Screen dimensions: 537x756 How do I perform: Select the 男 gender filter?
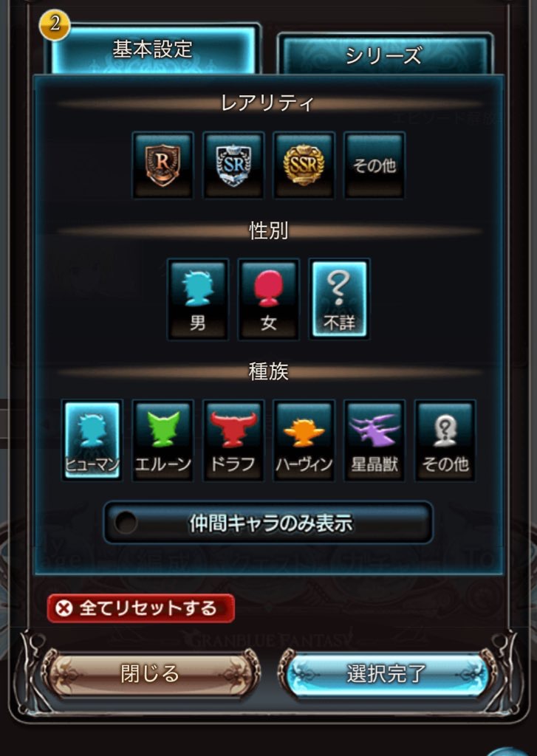(198, 299)
